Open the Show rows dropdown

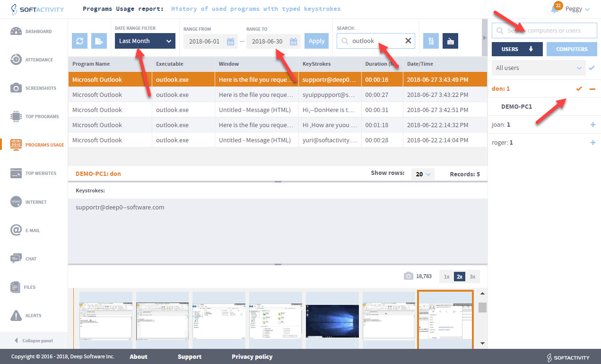coord(423,174)
